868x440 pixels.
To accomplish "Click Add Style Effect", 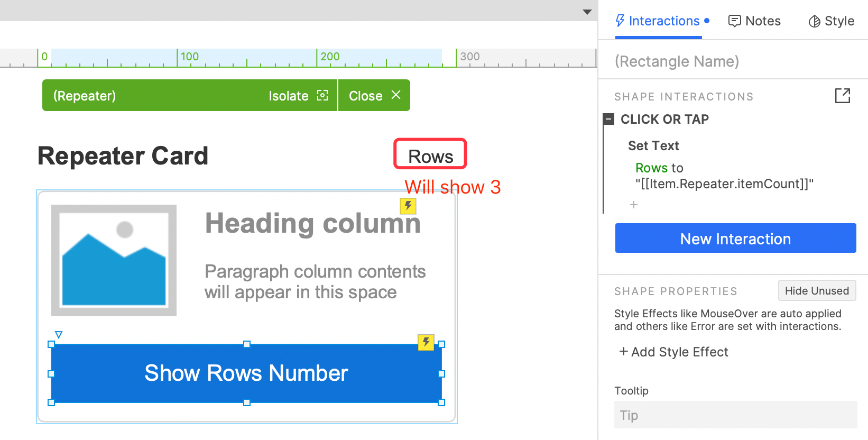I will pos(674,352).
